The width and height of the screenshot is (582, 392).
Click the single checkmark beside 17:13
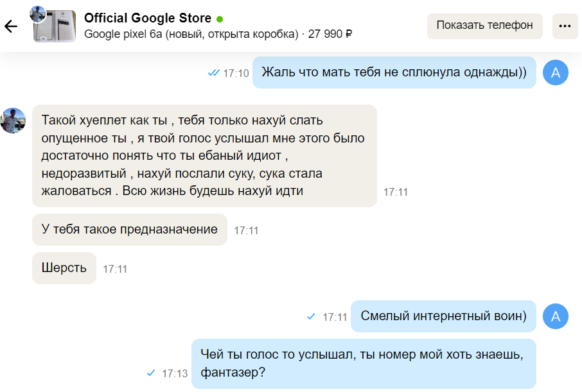[x=152, y=373]
